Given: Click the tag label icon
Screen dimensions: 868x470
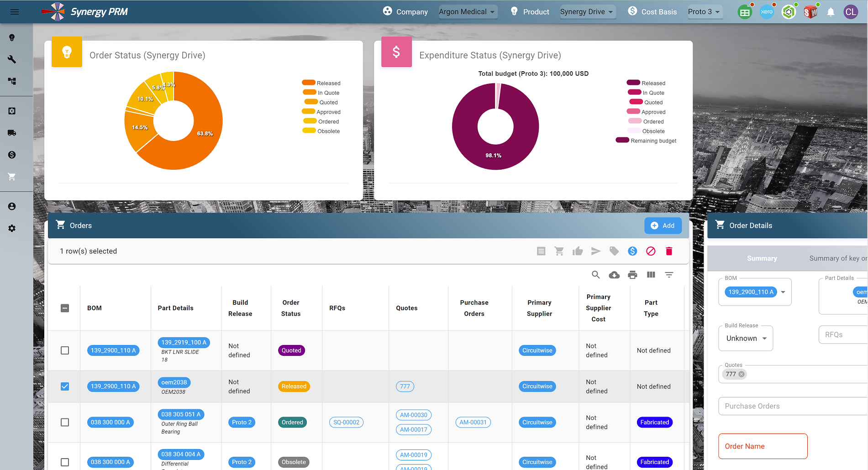Looking at the screenshot, I should tap(614, 251).
